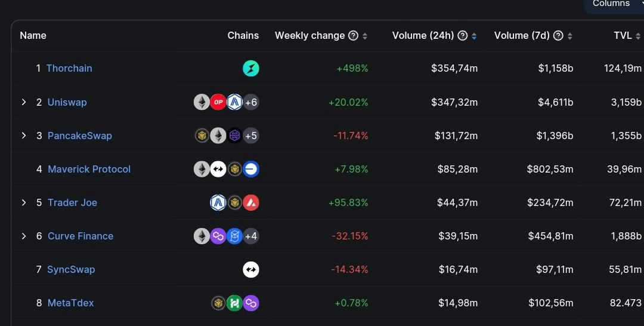Click the Fantom icon in Curve Finance row
Image resolution: width=644 pixels, height=326 pixels.
click(x=234, y=236)
